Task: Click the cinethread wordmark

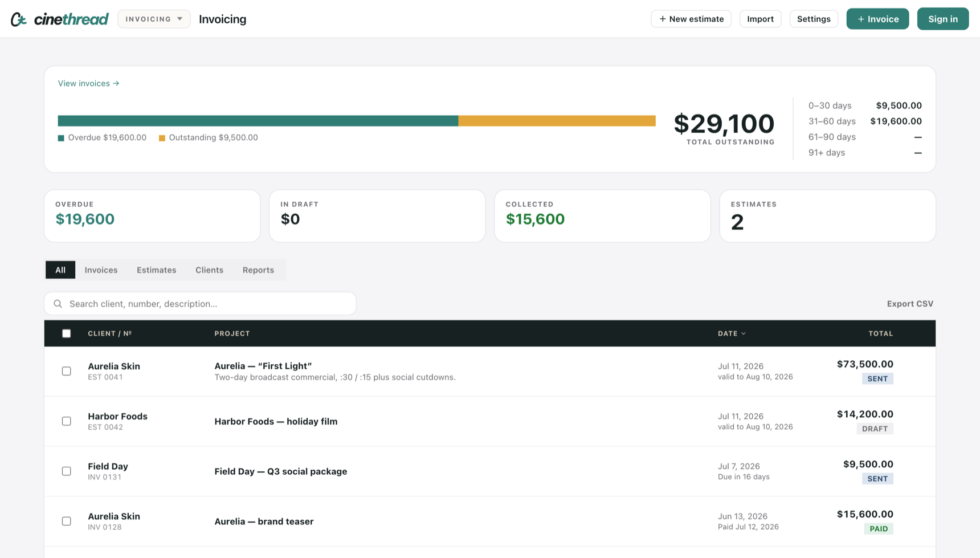Action: pos(71,19)
